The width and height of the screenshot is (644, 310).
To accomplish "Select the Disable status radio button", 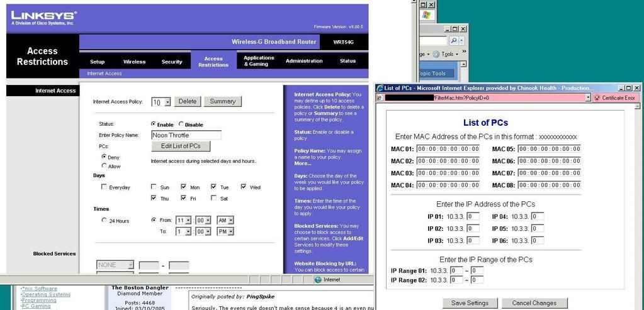I will (182, 125).
